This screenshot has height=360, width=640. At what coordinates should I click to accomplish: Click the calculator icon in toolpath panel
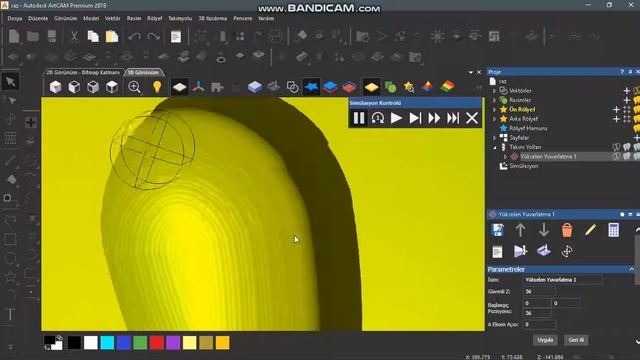click(613, 230)
